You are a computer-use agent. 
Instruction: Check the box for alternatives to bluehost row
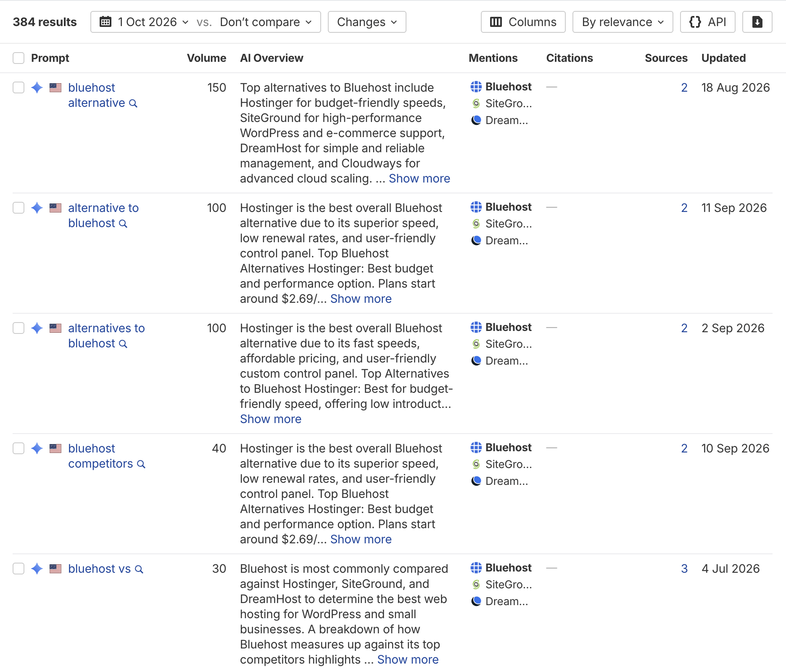(18, 328)
